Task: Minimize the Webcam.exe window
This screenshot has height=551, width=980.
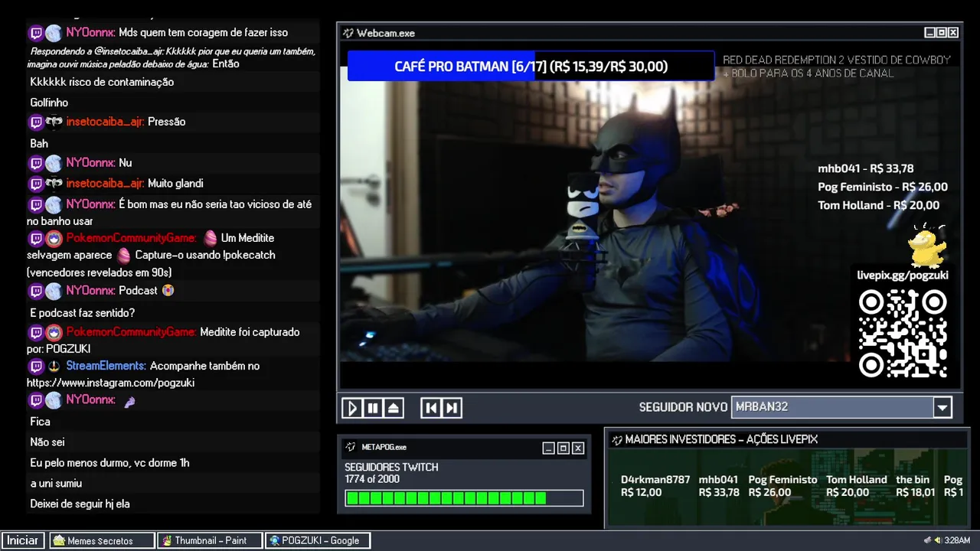Action: (929, 33)
